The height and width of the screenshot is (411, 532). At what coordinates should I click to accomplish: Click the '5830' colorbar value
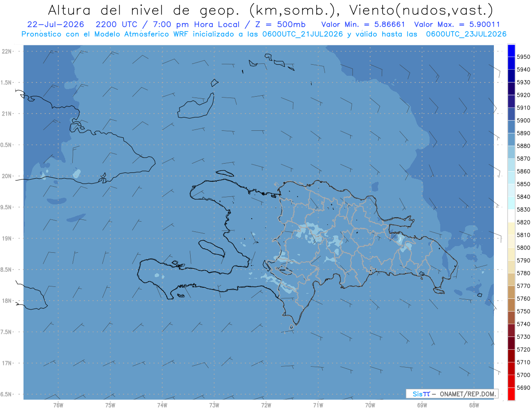point(523,209)
